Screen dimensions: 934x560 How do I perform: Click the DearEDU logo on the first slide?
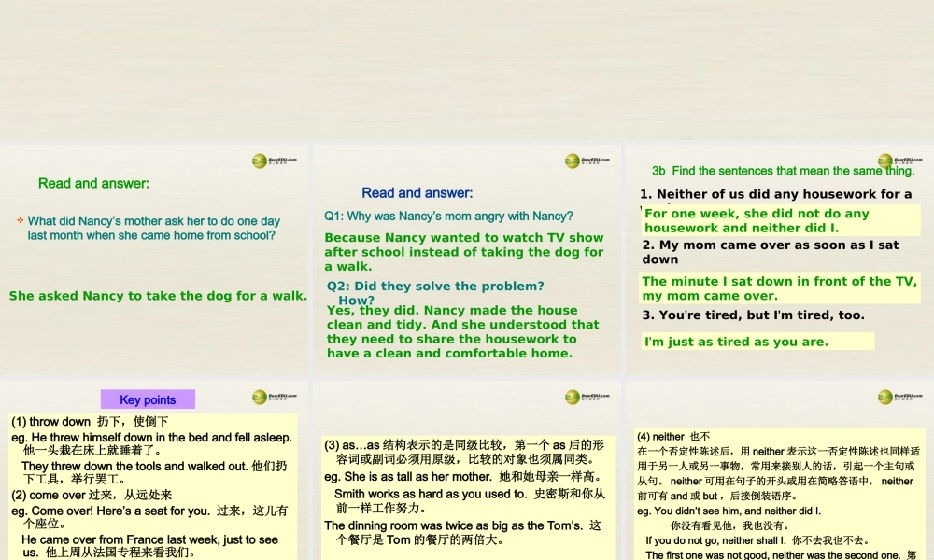(264, 160)
